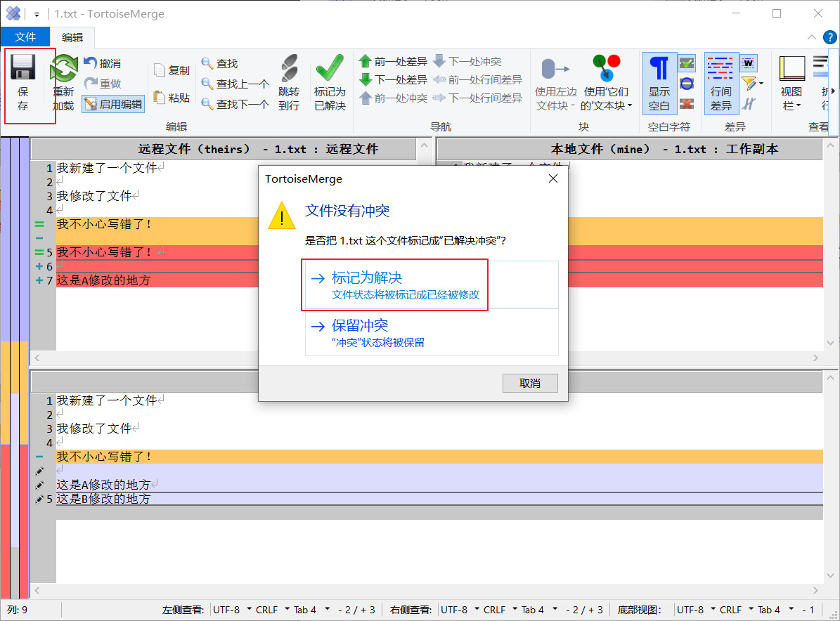This screenshot has width=840, height=621.
Task: Expand the ribbon overflow arrow
Action: coord(833,91)
